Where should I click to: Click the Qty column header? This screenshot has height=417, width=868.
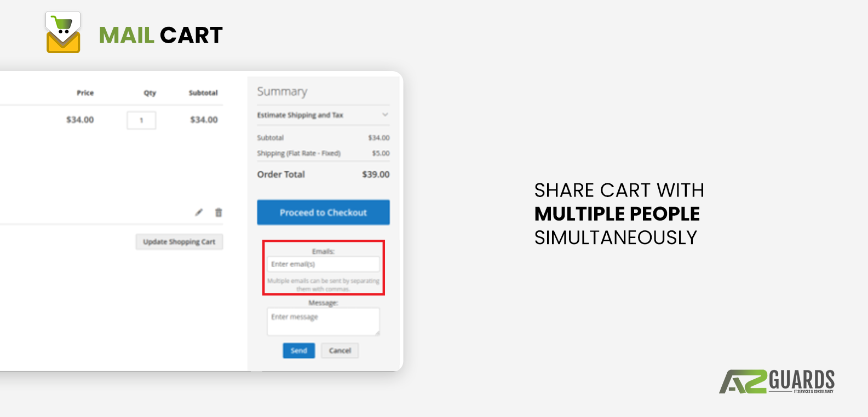(x=150, y=93)
